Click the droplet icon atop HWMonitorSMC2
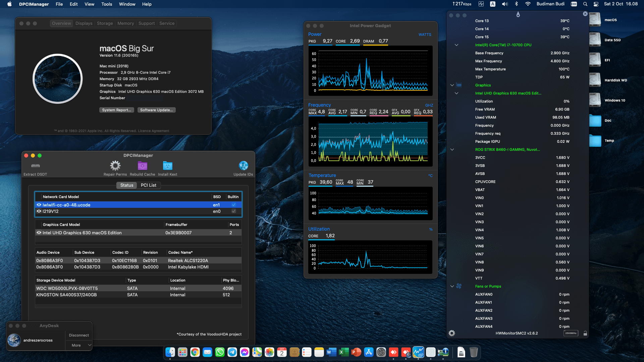The image size is (644, 362). tap(518, 14)
